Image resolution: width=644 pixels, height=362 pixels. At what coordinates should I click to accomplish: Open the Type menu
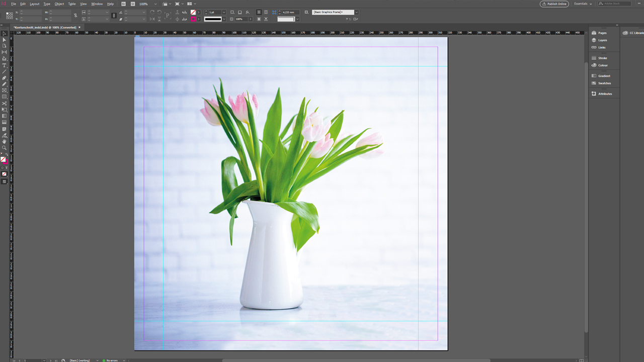pyautogui.click(x=47, y=4)
